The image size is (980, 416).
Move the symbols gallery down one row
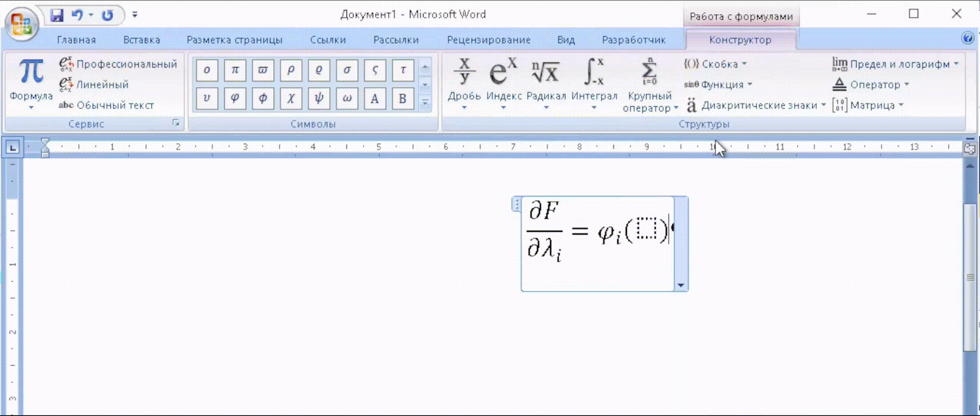pos(425,85)
